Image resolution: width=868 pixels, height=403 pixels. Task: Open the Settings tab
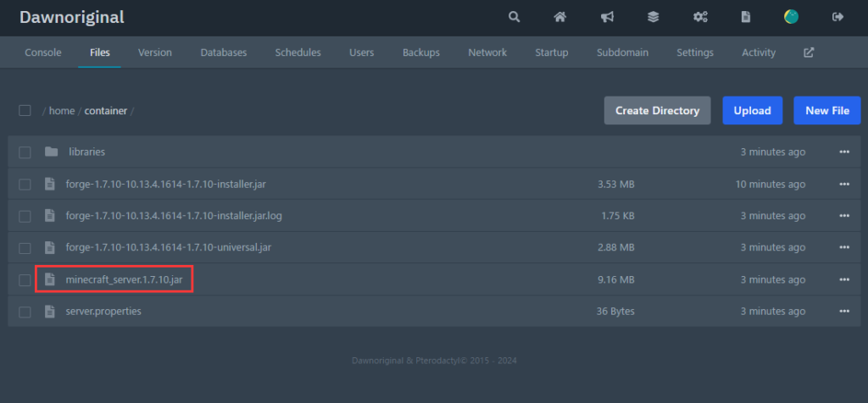click(x=695, y=52)
